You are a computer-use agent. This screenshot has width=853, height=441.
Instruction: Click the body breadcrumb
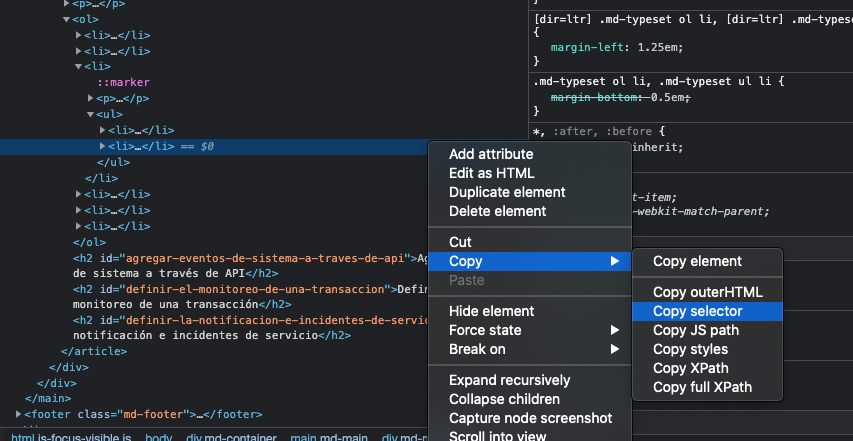pos(159,437)
